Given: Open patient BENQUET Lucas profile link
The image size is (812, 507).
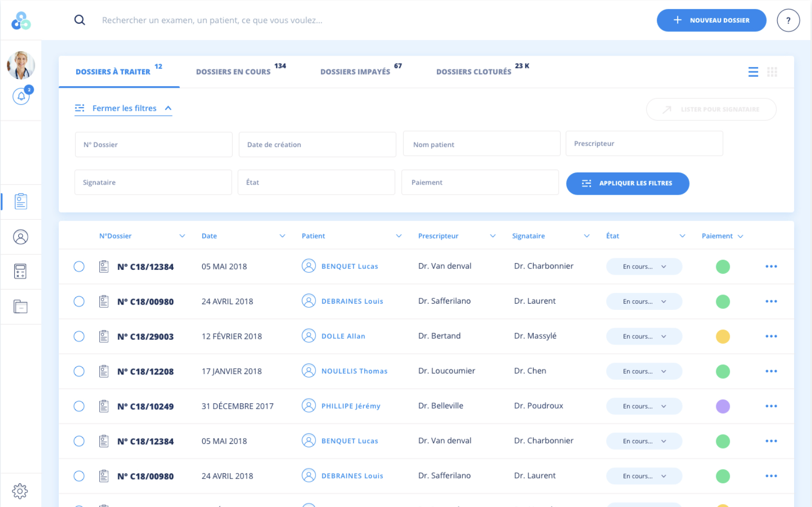Looking at the screenshot, I should click(x=350, y=266).
